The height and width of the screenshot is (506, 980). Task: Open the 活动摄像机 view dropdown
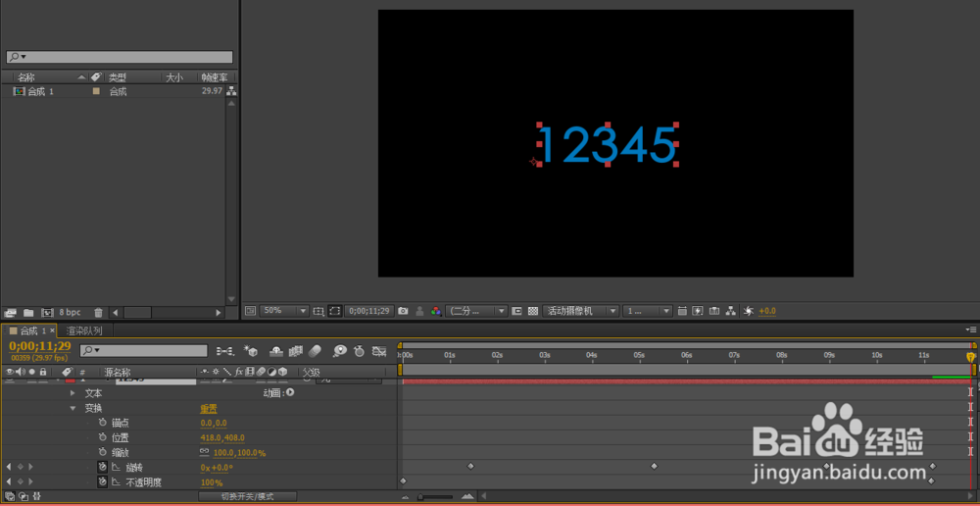click(580, 311)
